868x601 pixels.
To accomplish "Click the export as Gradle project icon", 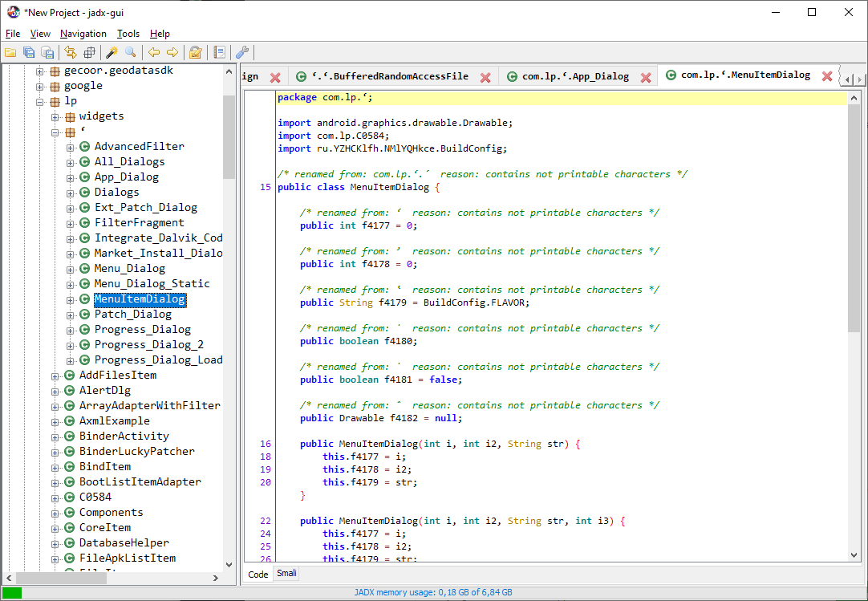I will click(x=47, y=52).
